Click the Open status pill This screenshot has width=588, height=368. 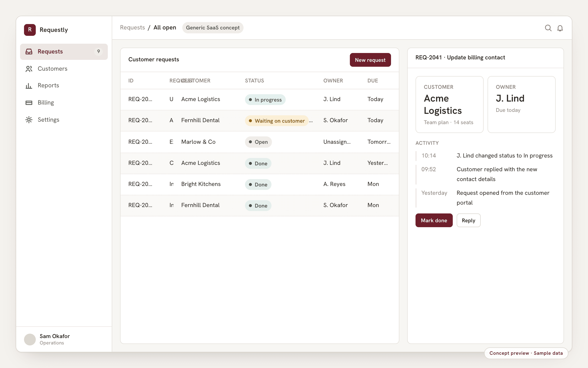(258, 142)
